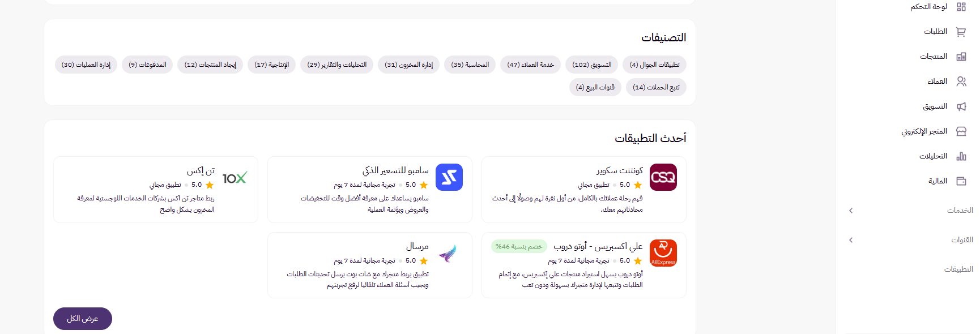Open لوحة التحكم dashboard icon in sidebar
980x334 pixels.
point(961,7)
